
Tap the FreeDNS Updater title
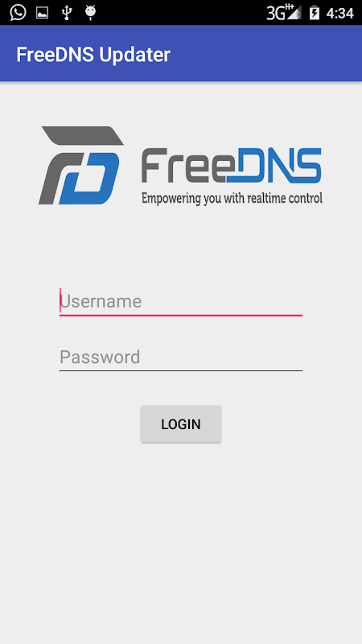coord(93,55)
